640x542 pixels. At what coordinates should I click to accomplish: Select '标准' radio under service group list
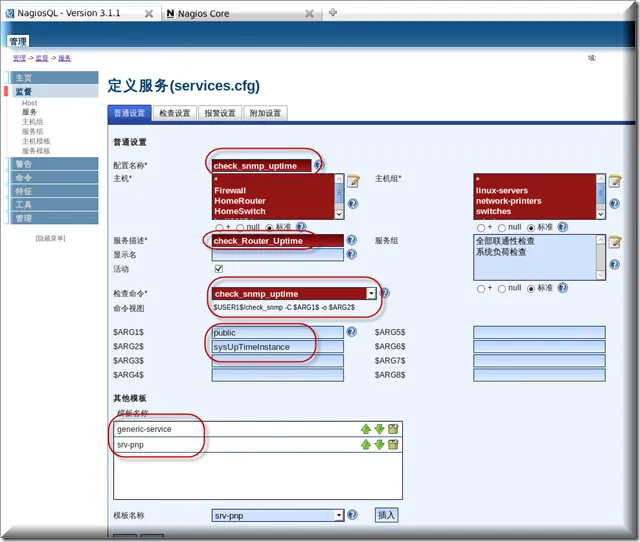531,289
